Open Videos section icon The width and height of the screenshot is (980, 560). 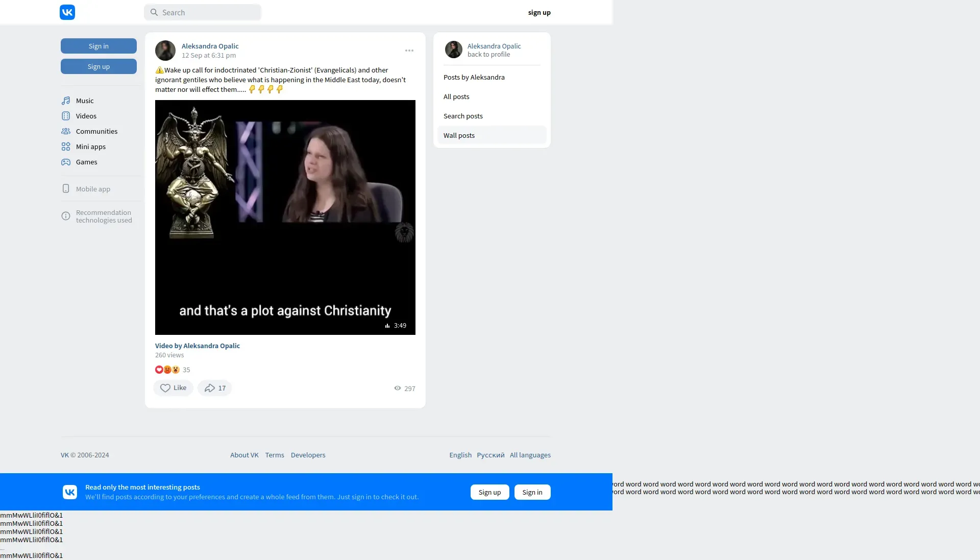click(66, 116)
